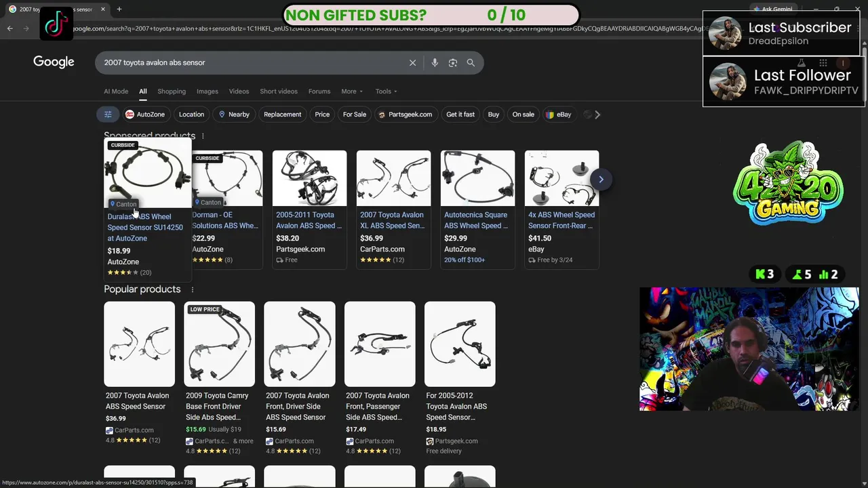Click the $18.99 Duralast price
Image resolution: width=868 pixels, height=488 pixels.
click(x=119, y=251)
